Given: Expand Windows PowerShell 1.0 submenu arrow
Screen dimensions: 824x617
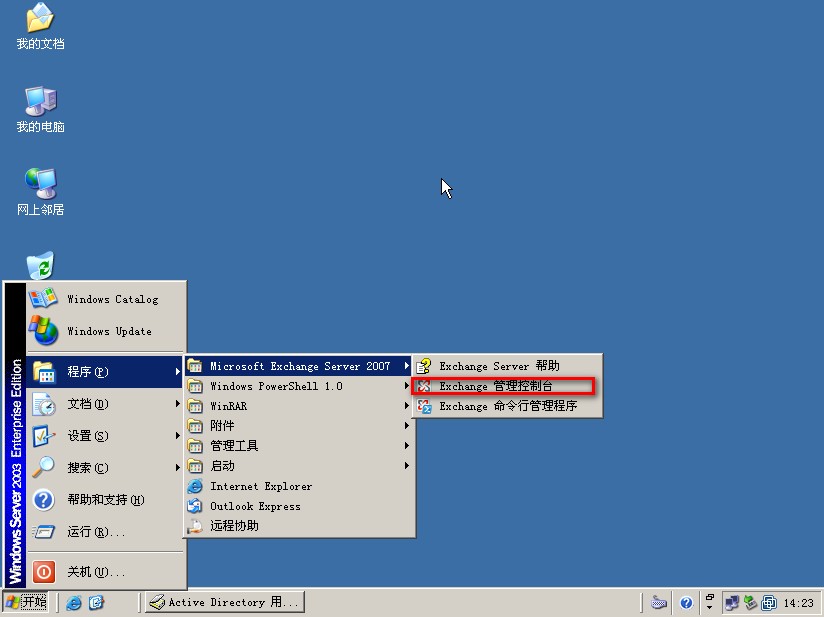Looking at the screenshot, I should pos(407,386).
